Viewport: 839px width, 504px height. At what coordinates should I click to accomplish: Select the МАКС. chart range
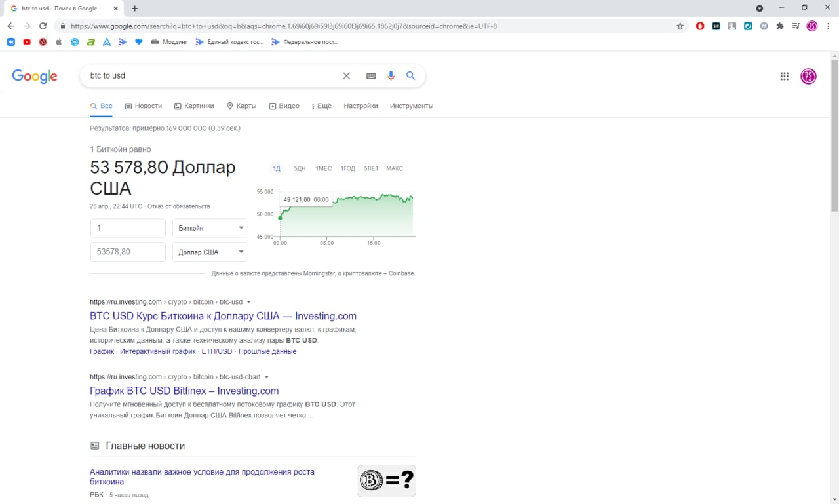pyautogui.click(x=395, y=169)
